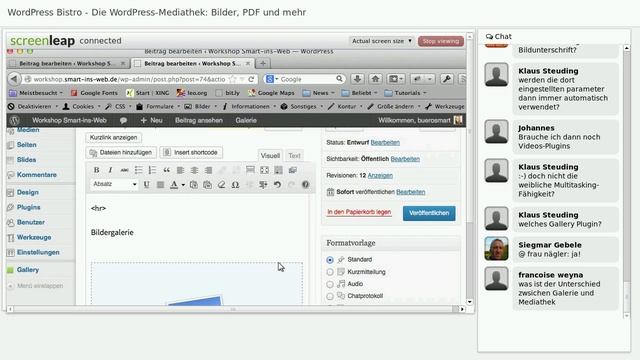640x360 pixels.
Task: Open Seiten in WordPress sidebar
Action: coord(27,145)
